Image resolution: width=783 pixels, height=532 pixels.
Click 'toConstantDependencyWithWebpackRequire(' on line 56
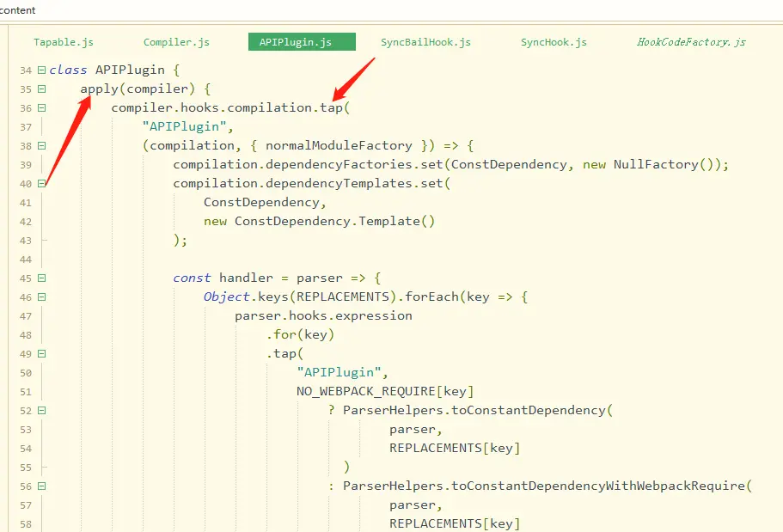(602, 486)
